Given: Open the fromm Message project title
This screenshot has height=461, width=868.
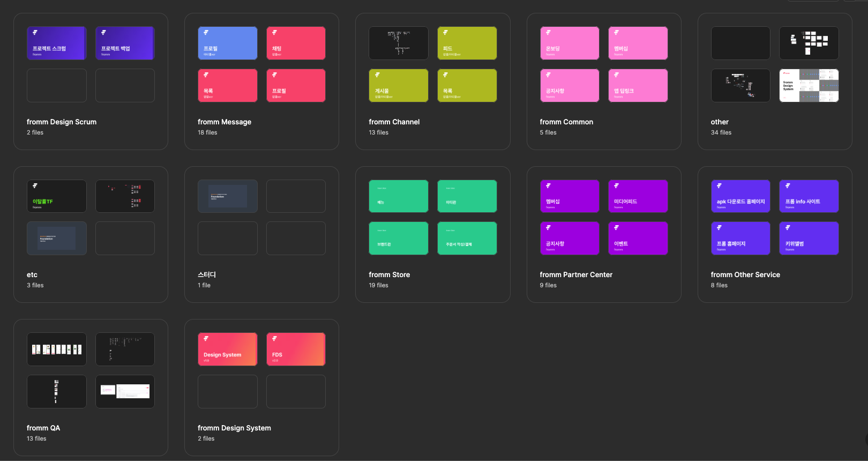Looking at the screenshot, I should click(x=225, y=122).
